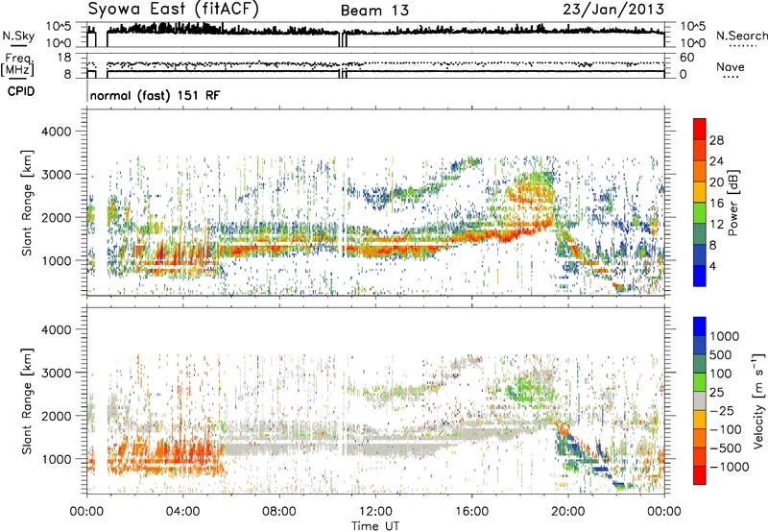Click Power colorbar segment between 20 and 24

tap(700, 171)
